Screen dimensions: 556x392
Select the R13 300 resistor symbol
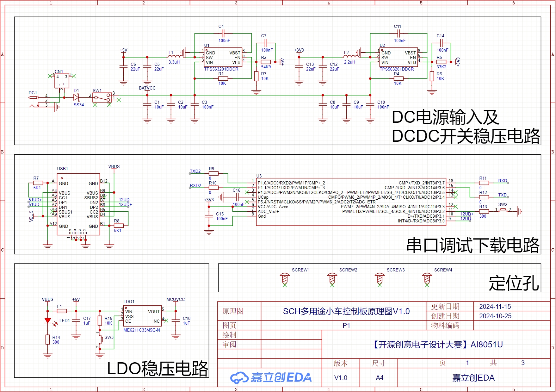click(x=484, y=211)
